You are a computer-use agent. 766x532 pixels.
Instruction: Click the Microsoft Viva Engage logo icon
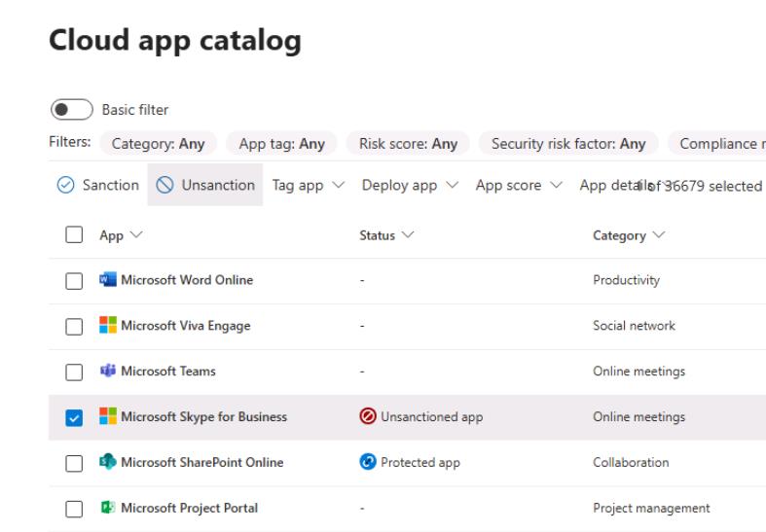[x=106, y=327]
